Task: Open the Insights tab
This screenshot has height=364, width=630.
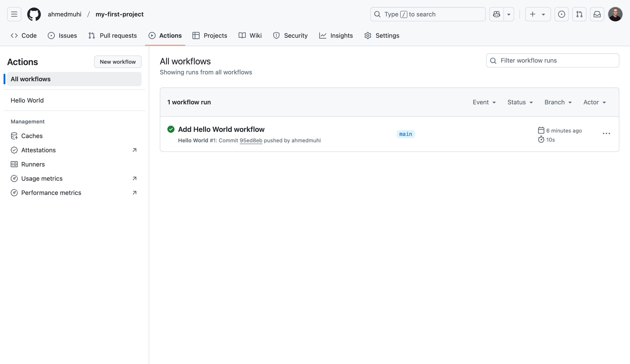Action: tap(336, 35)
